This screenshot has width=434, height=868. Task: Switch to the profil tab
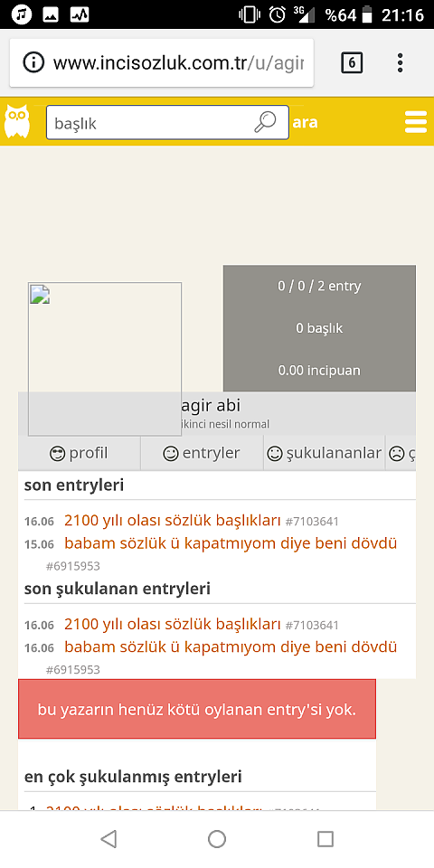point(80,453)
